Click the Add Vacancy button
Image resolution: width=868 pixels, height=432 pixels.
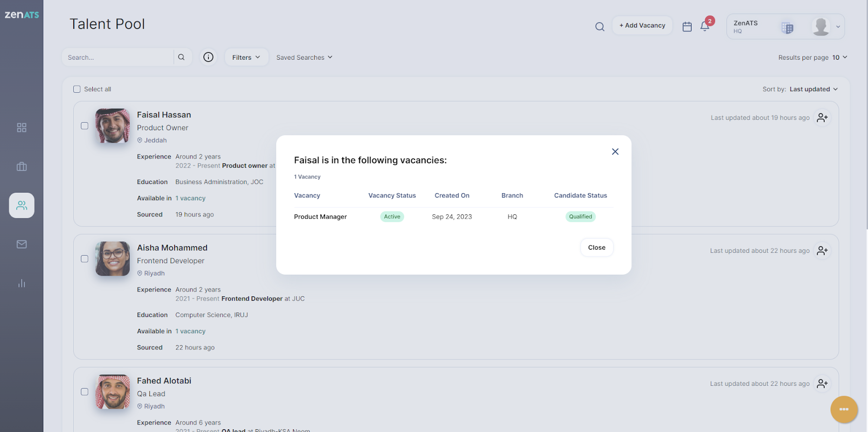tap(642, 26)
